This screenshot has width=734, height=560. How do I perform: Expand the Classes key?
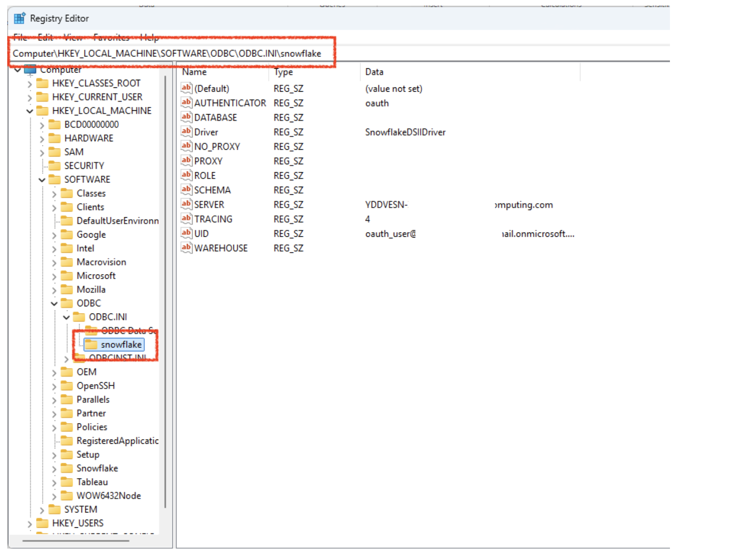[x=54, y=194]
